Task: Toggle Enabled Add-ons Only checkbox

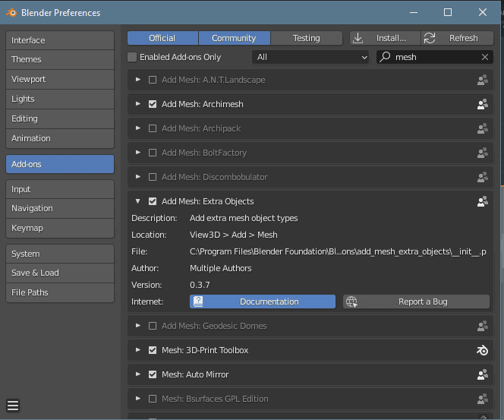Action: (x=132, y=57)
